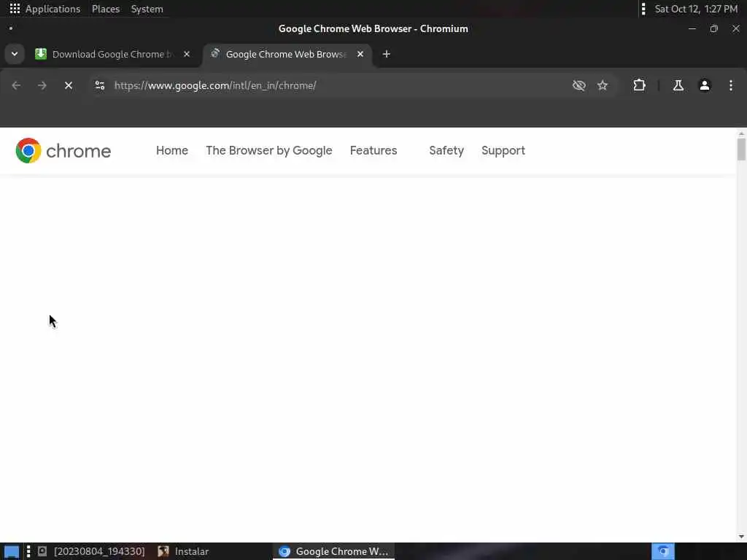Bookmark this page with the star

(x=603, y=85)
